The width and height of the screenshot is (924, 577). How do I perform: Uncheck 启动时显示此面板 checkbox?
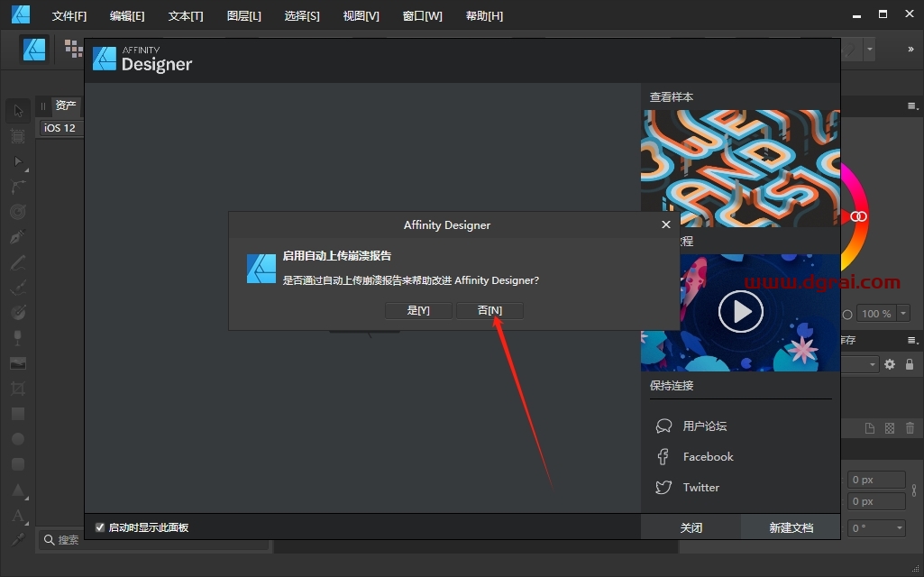point(100,527)
